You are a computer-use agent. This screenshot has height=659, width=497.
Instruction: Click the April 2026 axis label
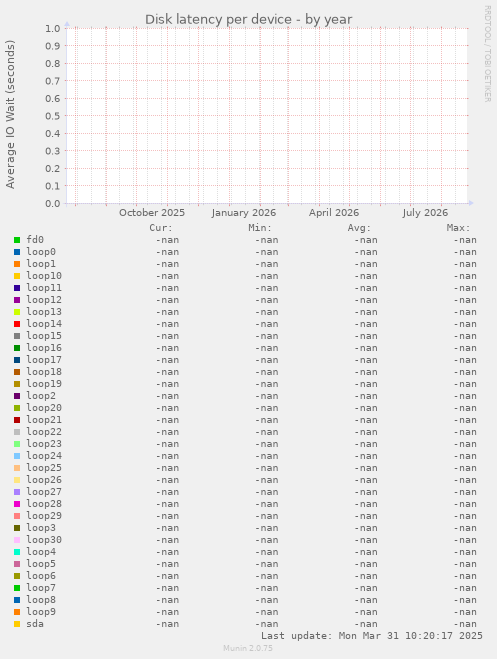pyautogui.click(x=334, y=213)
